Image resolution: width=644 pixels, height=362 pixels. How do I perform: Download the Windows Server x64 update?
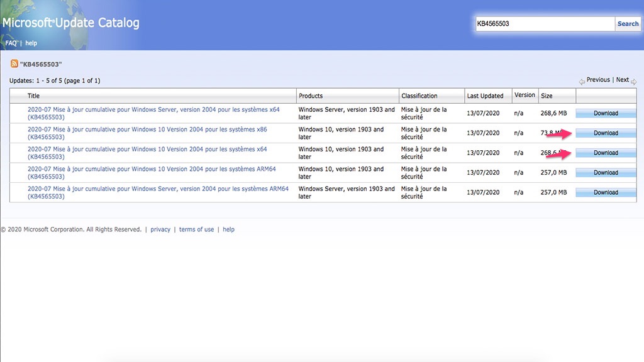[x=606, y=113]
